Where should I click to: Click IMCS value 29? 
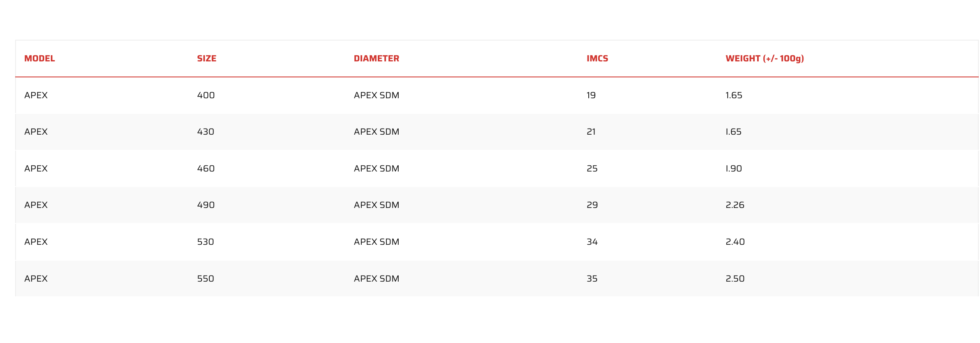[592, 205]
